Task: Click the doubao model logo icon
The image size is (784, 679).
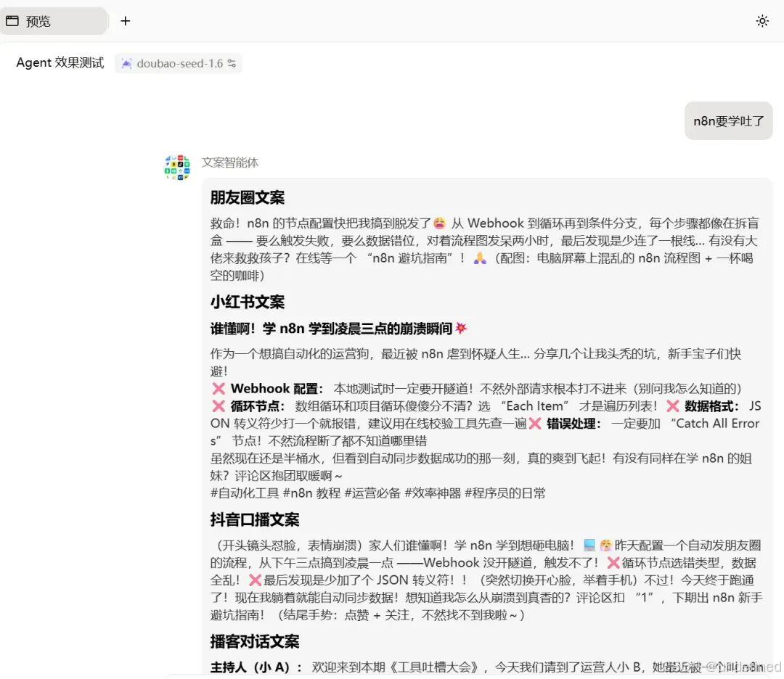Action: [x=126, y=63]
